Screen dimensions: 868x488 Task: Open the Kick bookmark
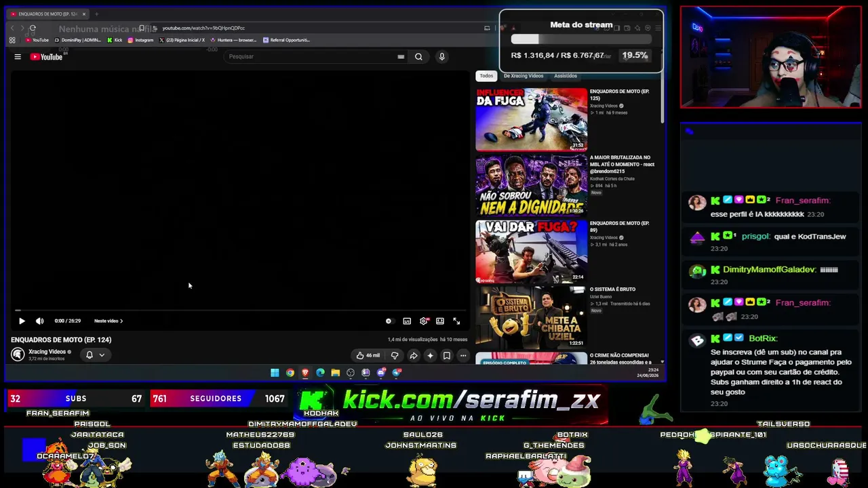tap(115, 40)
